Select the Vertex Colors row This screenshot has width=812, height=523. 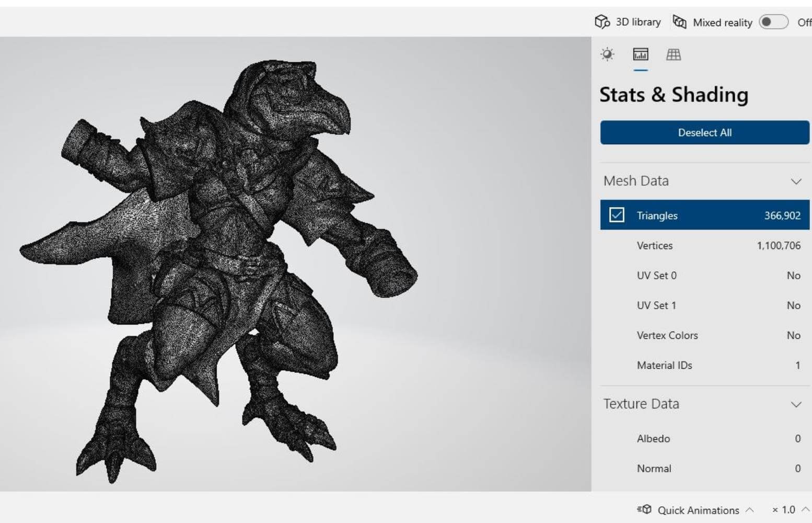pyautogui.click(x=704, y=335)
